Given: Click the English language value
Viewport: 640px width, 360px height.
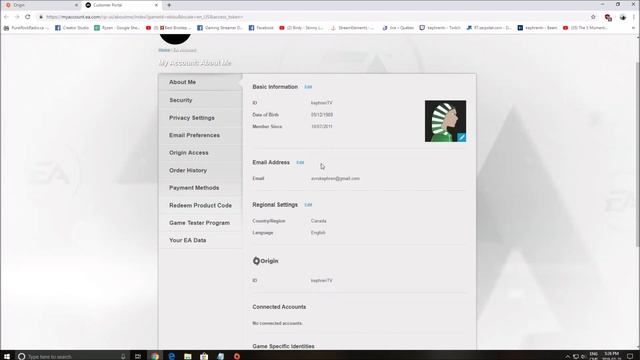Looking at the screenshot, I should 318,233.
